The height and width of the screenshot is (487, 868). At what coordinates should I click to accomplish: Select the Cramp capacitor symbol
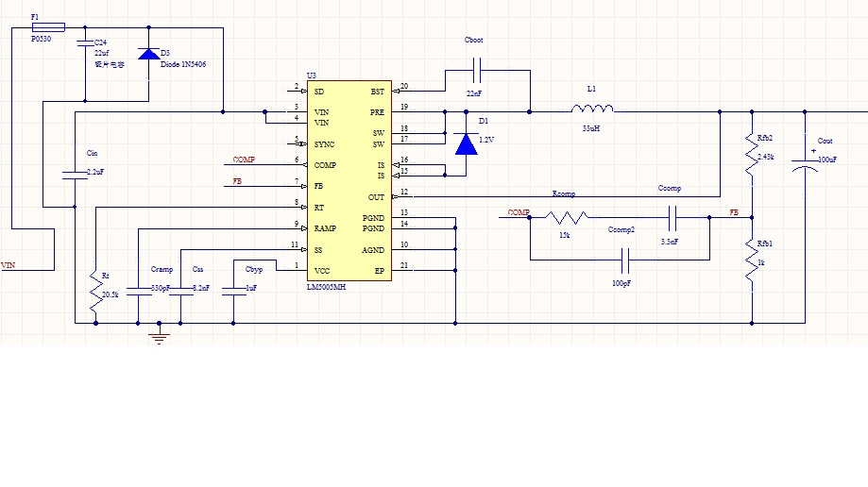pos(139,292)
